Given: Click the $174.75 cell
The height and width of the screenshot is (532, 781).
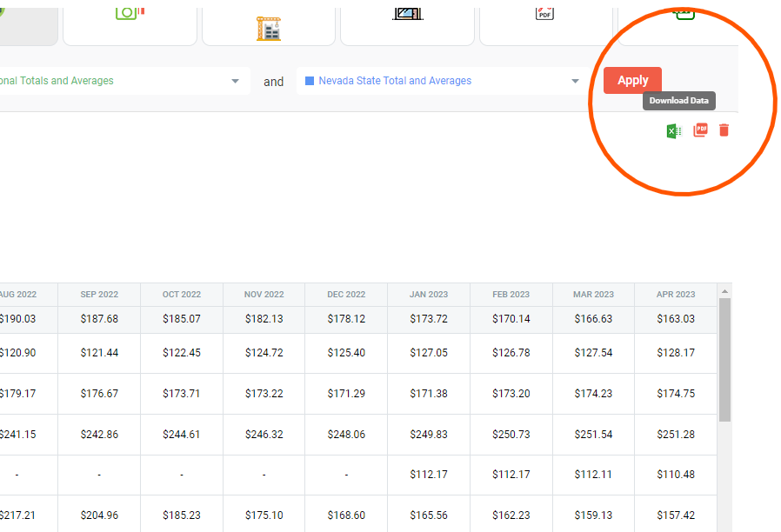Looking at the screenshot, I should pos(676,394).
